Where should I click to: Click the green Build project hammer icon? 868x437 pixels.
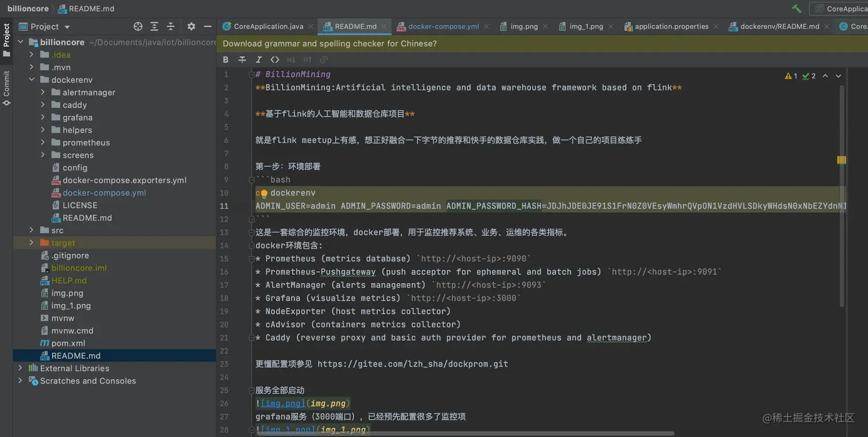(x=796, y=9)
